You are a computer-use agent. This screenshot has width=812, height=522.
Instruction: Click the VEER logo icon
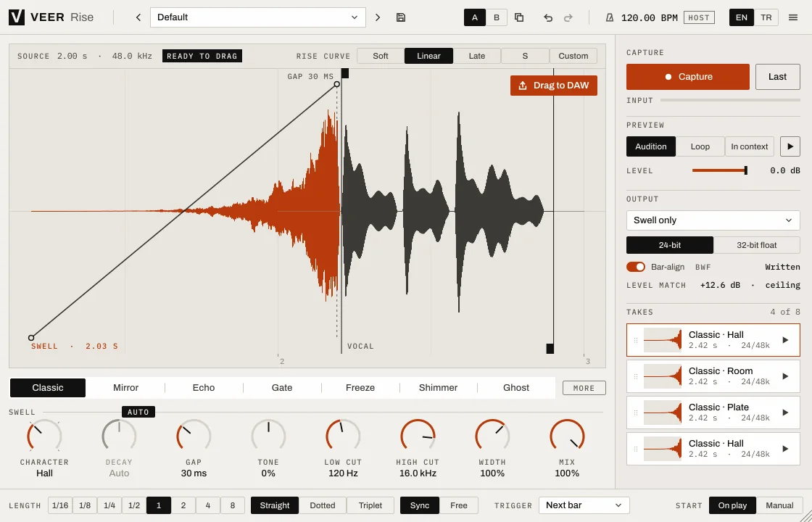pos(17,17)
